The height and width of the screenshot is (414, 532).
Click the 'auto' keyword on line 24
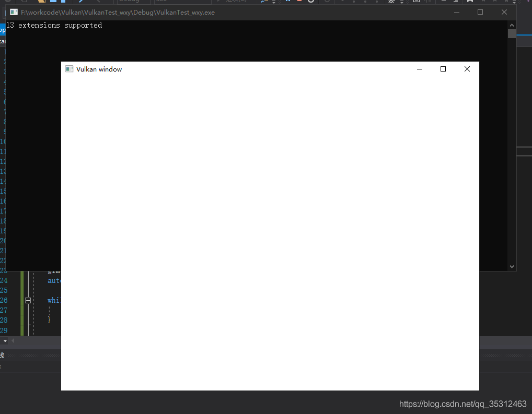point(54,280)
